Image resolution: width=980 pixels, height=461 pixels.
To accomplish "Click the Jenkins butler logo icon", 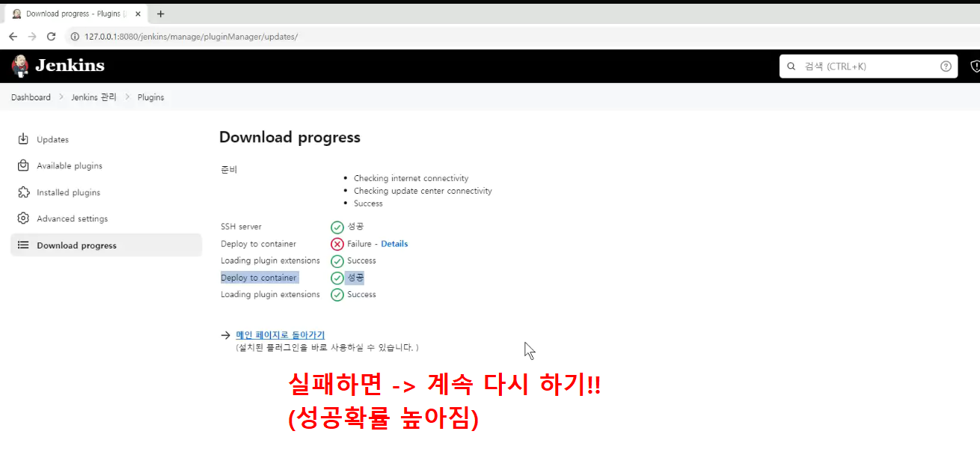I will pyautogui.click(x=20, y=66).
